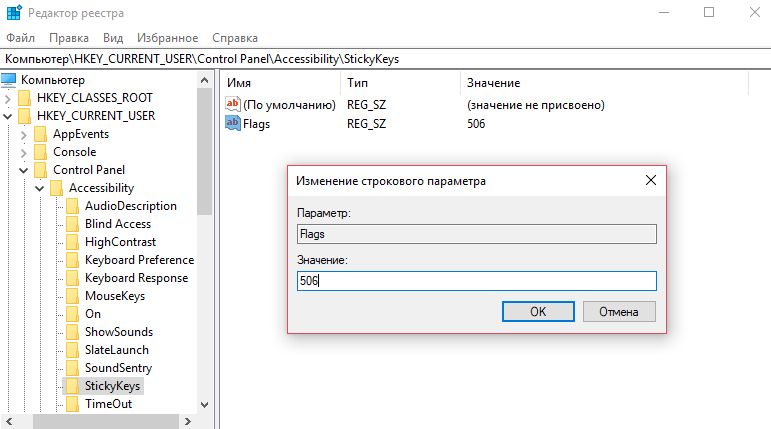Select the StickyKeys key label
The image size is (771, 429).
point(113,386)
